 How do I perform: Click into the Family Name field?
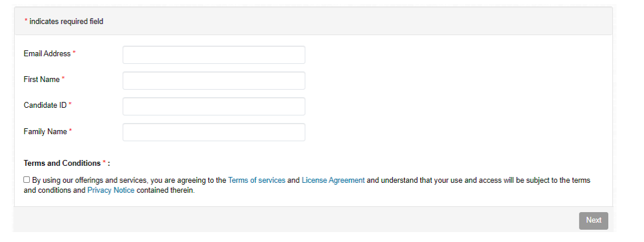(x=214, y=132)
